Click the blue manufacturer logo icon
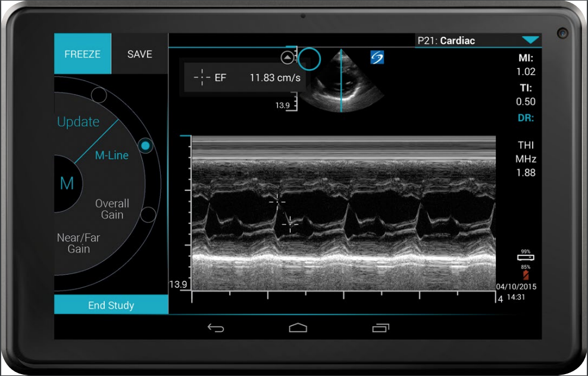The image size is (588, 376). coord(377,57)
